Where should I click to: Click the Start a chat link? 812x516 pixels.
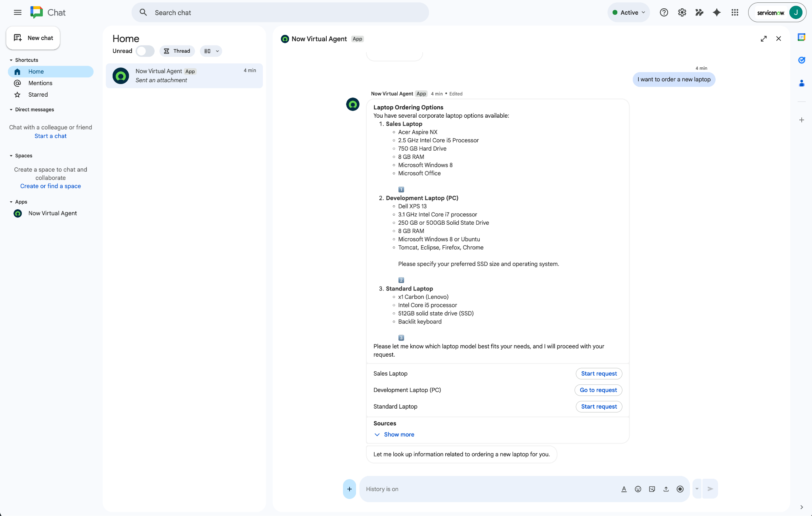[x=50, y=136]
